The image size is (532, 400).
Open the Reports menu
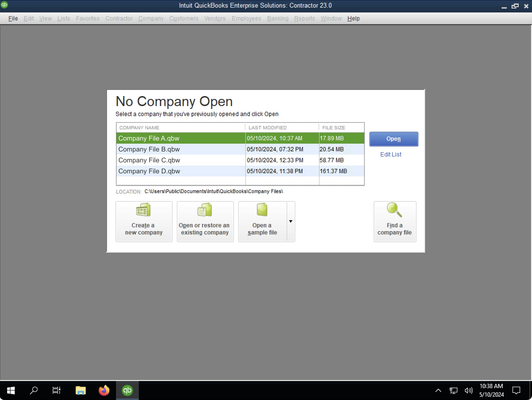point(304,19)
